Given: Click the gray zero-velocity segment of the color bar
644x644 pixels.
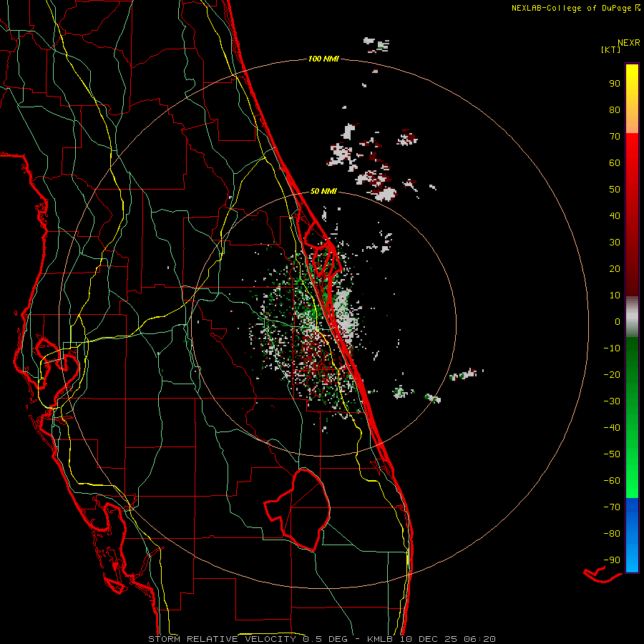Looking at the screenshot, I should coord(632,317).
